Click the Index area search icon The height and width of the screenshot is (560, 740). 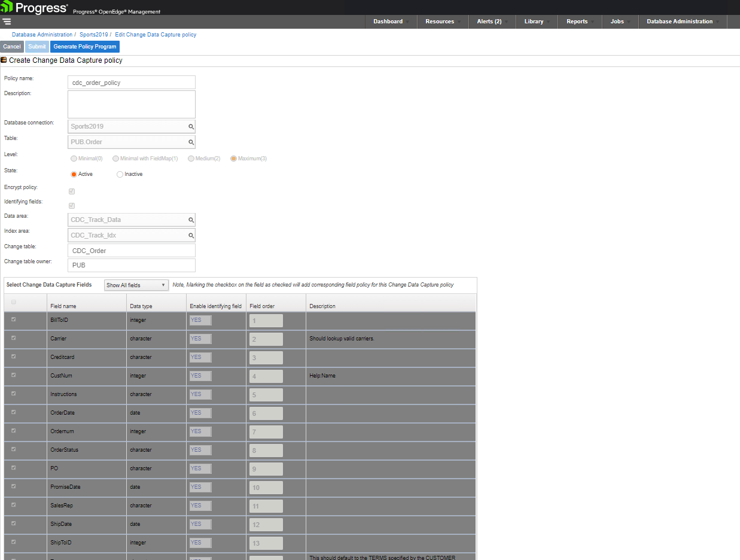coord(191,236)
